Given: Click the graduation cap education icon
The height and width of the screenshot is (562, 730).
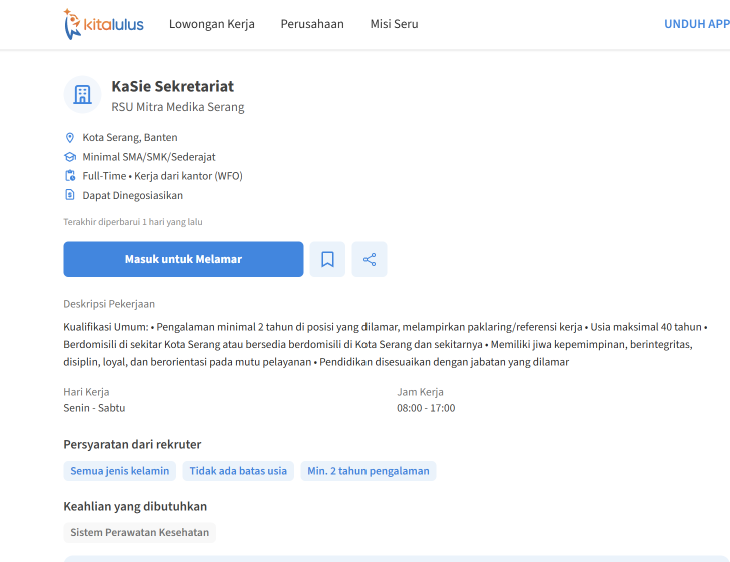Looking at the screenshot, I should (x=70, y=157).
